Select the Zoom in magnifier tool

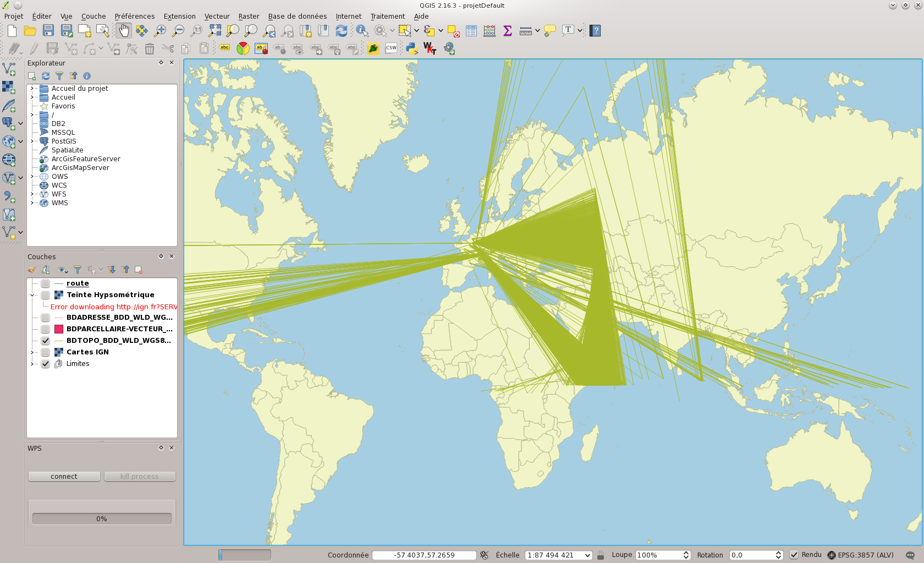tap(160, 31)
